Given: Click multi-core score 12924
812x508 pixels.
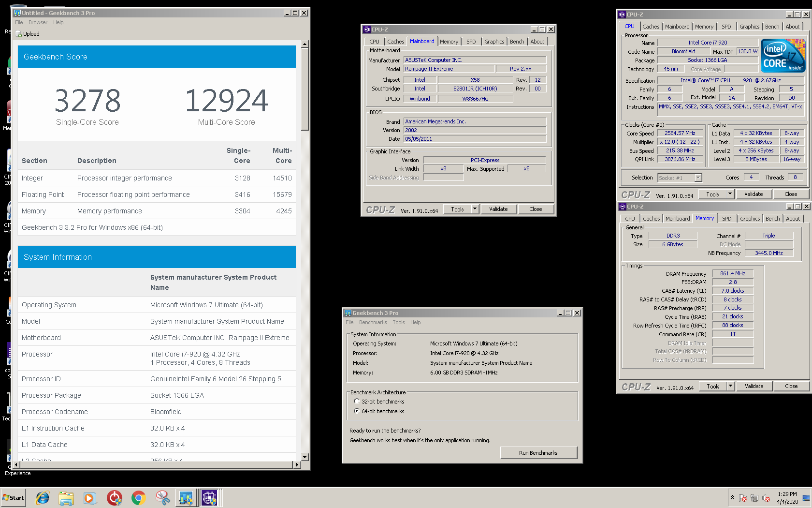Looking at the screenshot, I should coord(226,101).
